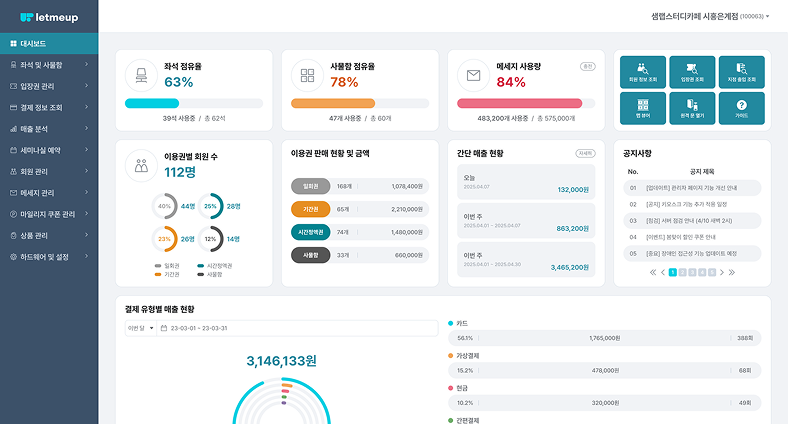Open the 하드웨어 및 설정 menu label
This screenshot has height=424, width=788.
[x=44, y=257]
